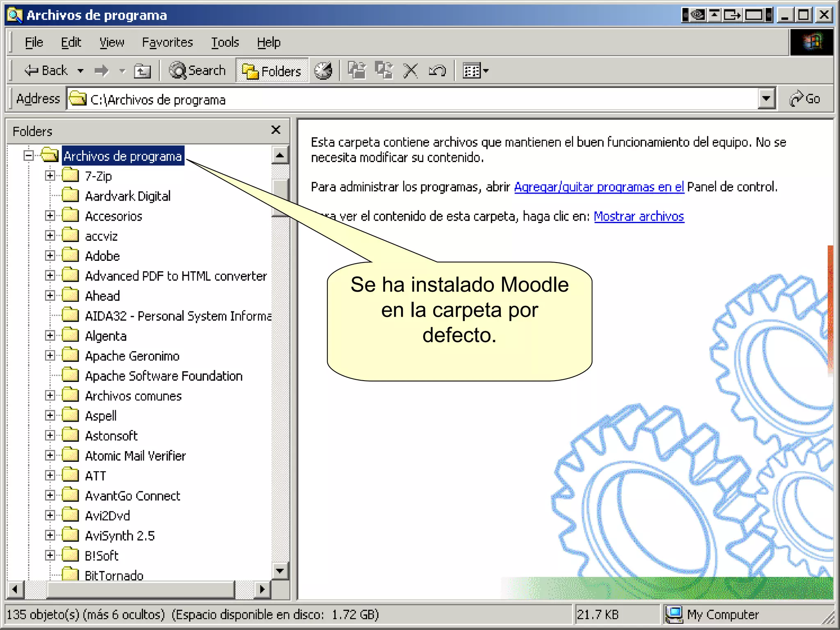The height and width of the screenshot is (630, 840).
Task: Click the Undo toolbar icon
Action: 437,71
